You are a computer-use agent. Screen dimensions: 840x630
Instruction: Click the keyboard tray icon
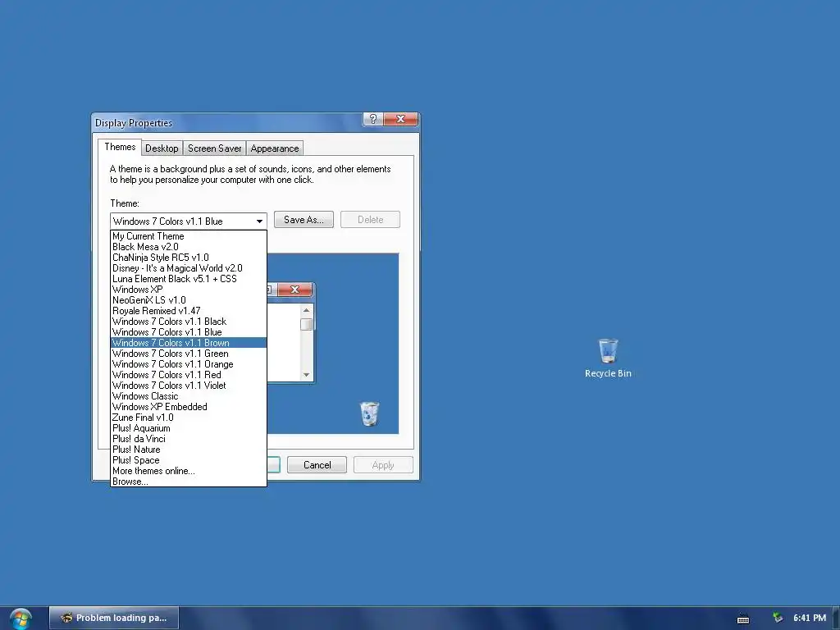[x=742, y=619]
